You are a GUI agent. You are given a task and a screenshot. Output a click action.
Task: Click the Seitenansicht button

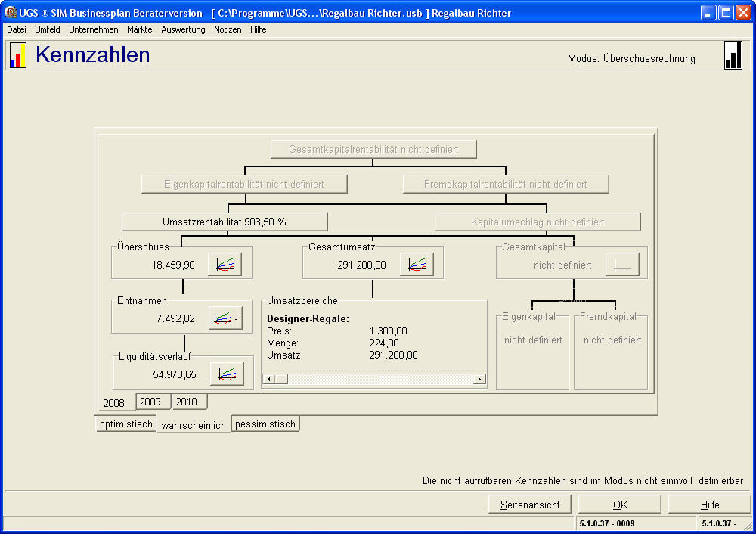pos(530,505)
